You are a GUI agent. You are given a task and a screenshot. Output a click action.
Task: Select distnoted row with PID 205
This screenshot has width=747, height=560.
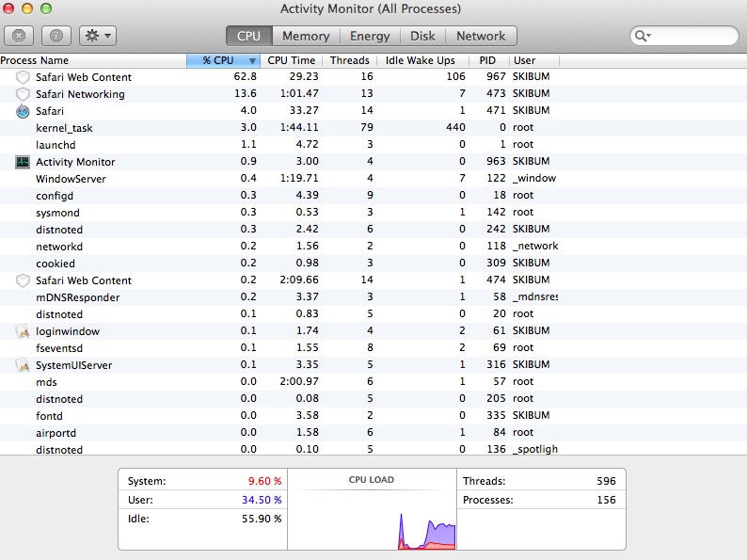[x=373, y=399]
